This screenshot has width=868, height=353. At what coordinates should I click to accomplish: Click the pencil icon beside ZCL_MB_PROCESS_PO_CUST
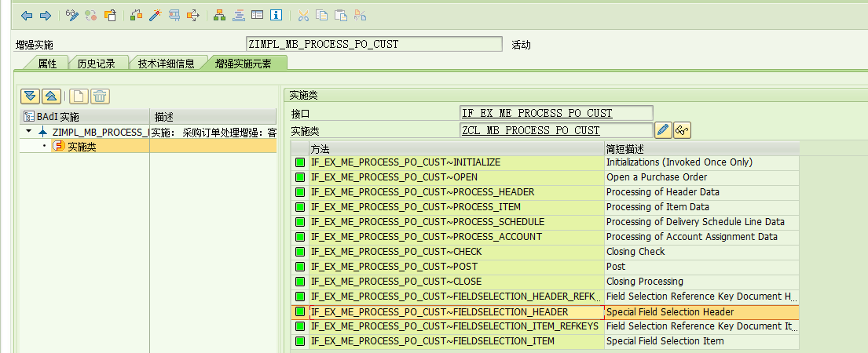click(663, 130)
